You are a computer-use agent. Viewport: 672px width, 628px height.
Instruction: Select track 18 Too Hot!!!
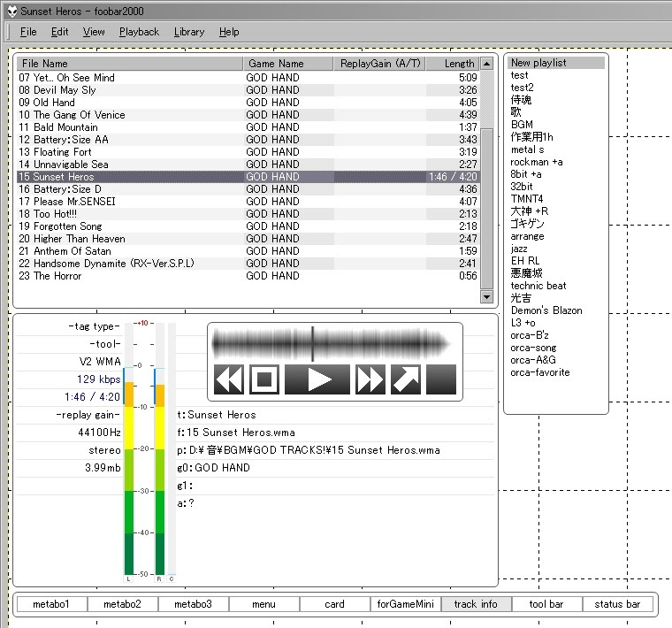(248, 214)
